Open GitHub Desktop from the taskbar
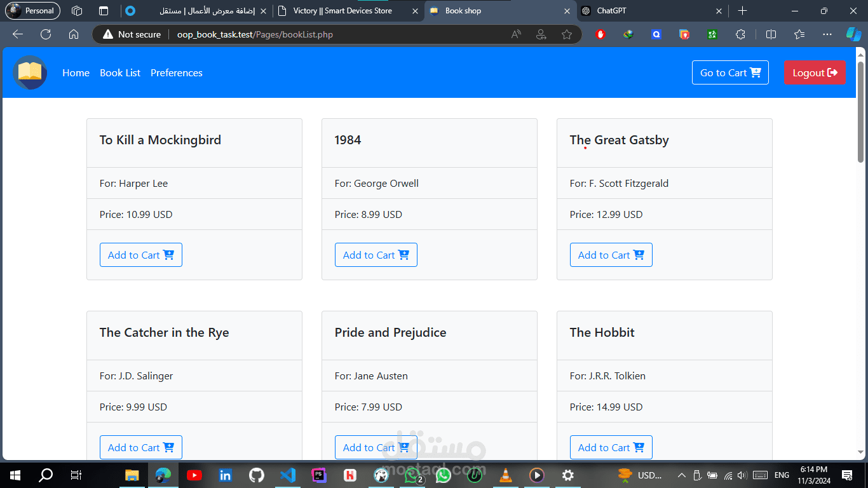Image resolution: width=868 pixels, height=488 pixels. tap(256, 475)
